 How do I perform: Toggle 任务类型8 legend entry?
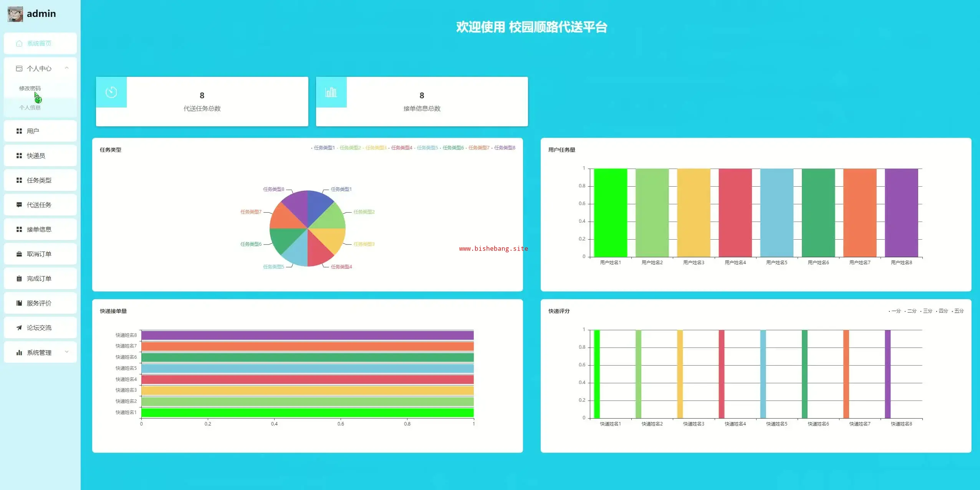click(504, 148)
